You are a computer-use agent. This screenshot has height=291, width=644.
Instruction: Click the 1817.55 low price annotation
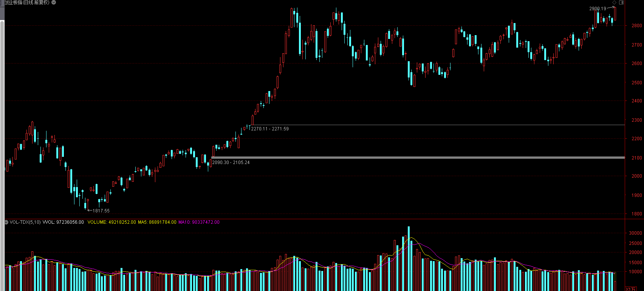tap(101, 211)
